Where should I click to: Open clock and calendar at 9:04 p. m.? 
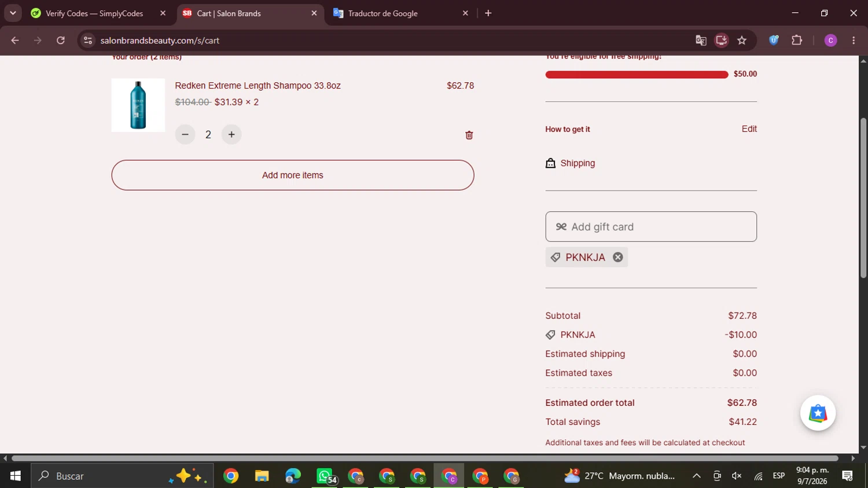[812, 476]
